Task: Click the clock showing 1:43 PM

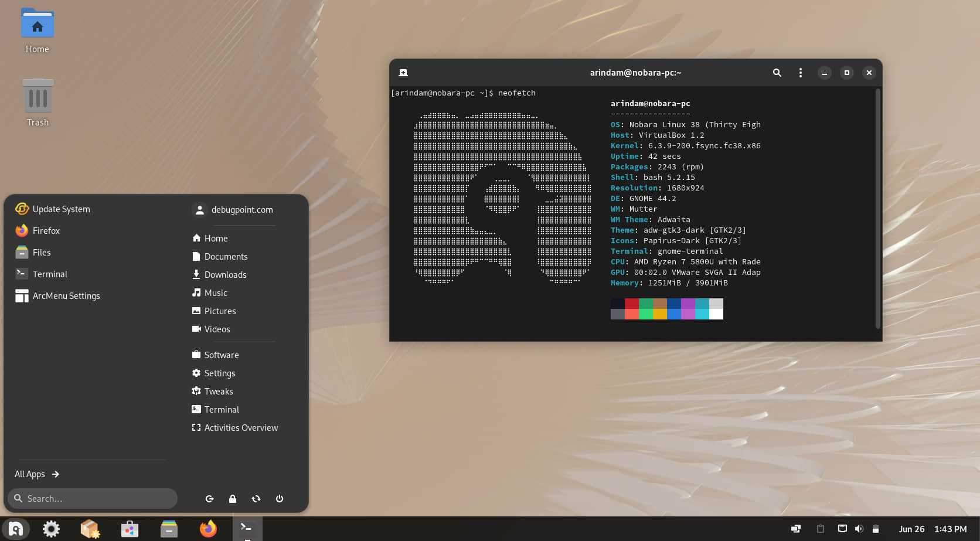Action: (x=950, y=529)
